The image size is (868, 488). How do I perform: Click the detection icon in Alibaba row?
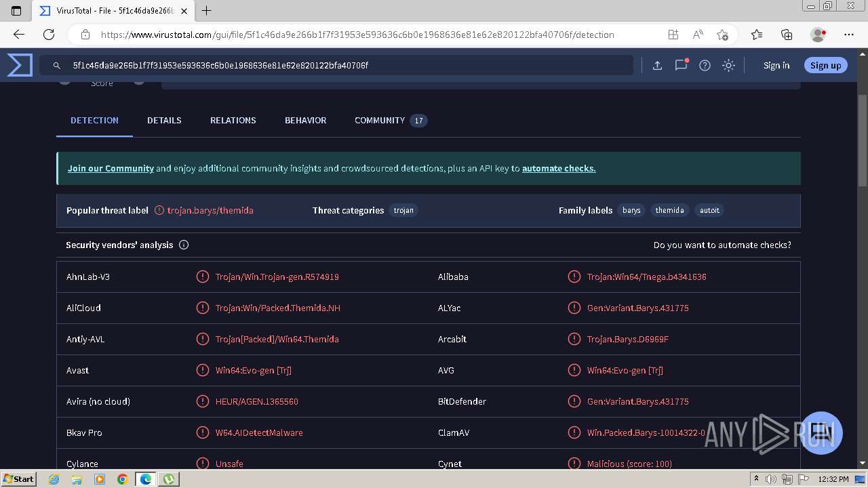(x=574, y=277)
